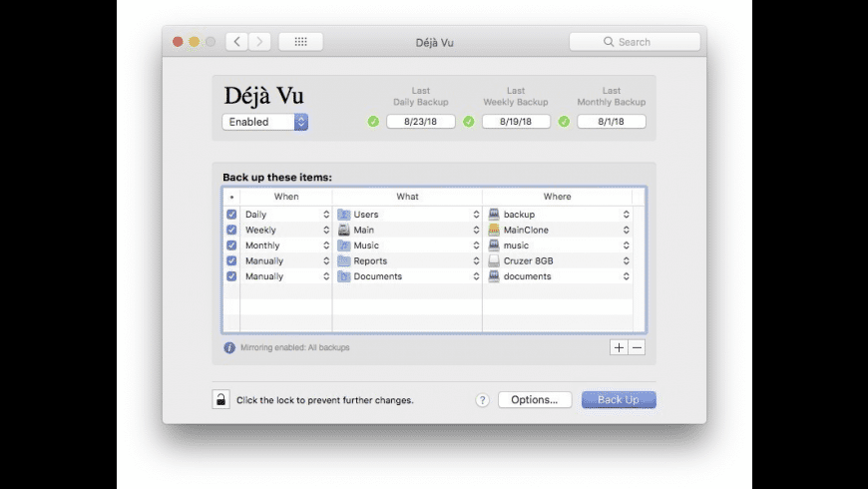
Task: Click the music network drive icon
Action: click(x=494, y=245)
